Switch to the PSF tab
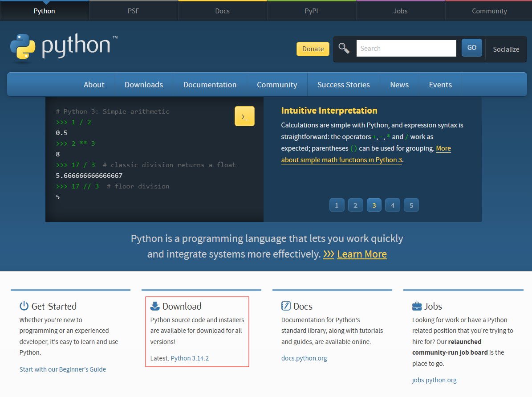 (x=133, y=10)
